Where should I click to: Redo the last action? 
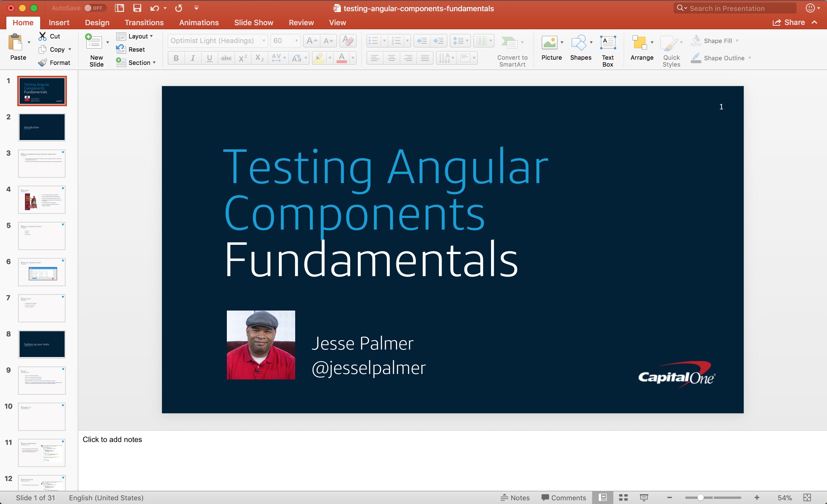click(x=179, y=8)
